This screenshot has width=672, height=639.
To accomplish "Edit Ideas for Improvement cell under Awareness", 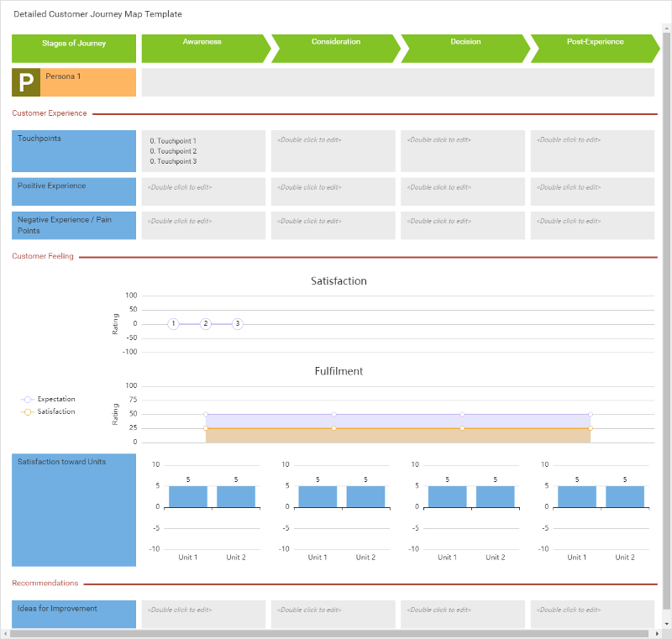I will [203, 614].
